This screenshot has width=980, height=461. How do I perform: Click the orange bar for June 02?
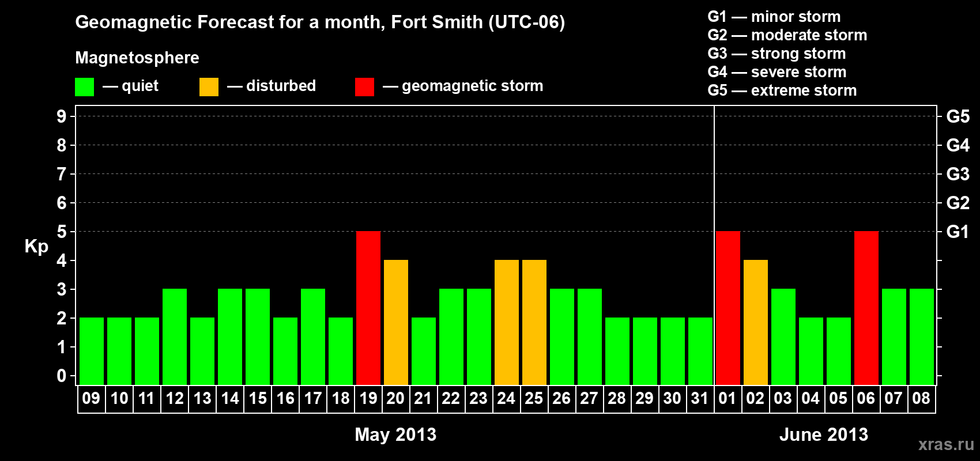coord(756,322)
